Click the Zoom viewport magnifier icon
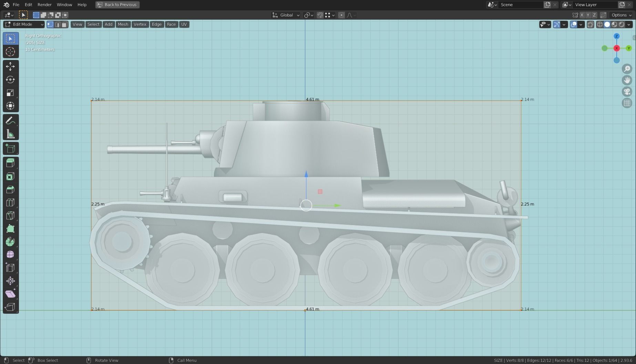This screenshot has width=636, height=364. (x=627, y=69)
